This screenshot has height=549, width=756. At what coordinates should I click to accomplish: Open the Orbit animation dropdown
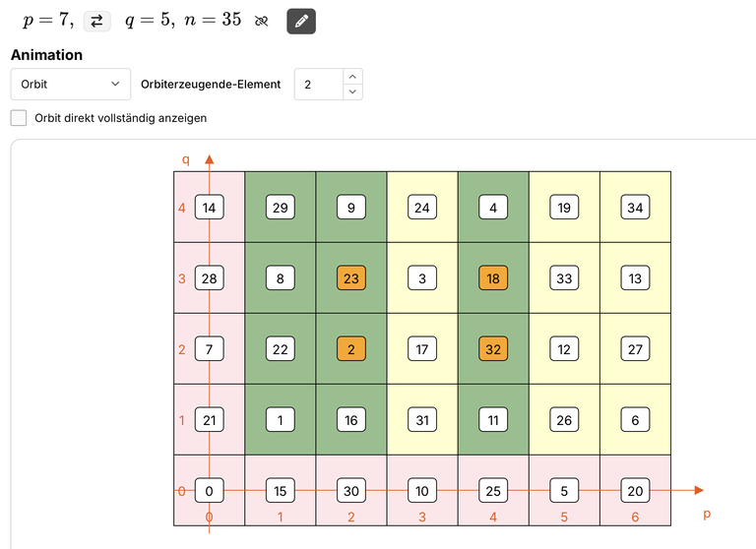(x=71, y=84)
